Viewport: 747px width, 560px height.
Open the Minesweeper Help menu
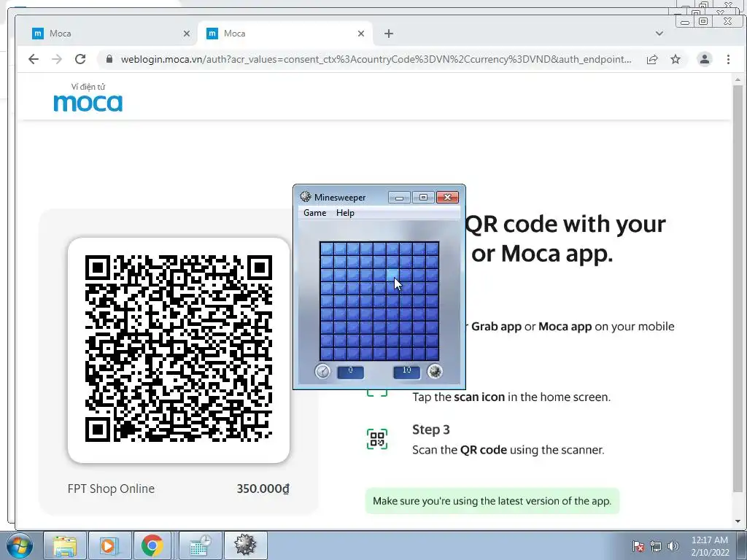tap(345, 213)
